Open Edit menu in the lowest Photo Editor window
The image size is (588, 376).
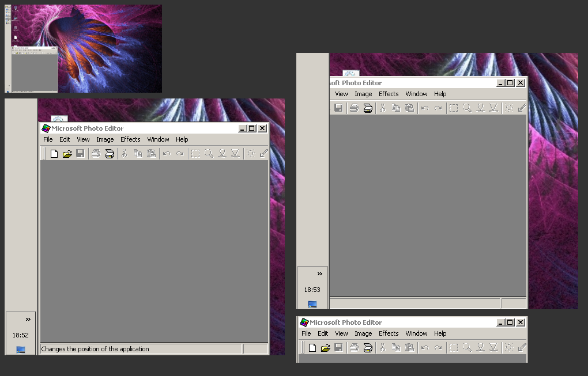tap(323, 333)
